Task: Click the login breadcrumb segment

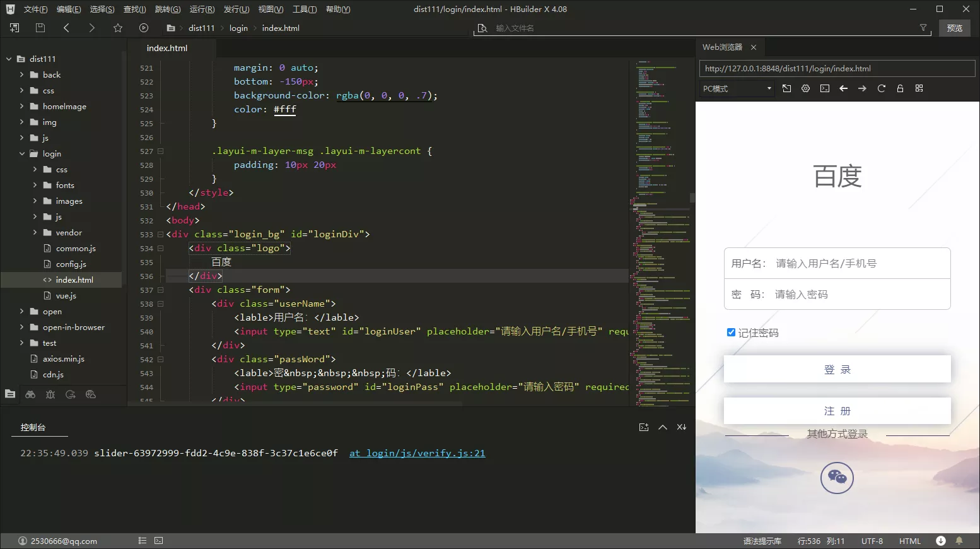Action: tap(238, 28)
